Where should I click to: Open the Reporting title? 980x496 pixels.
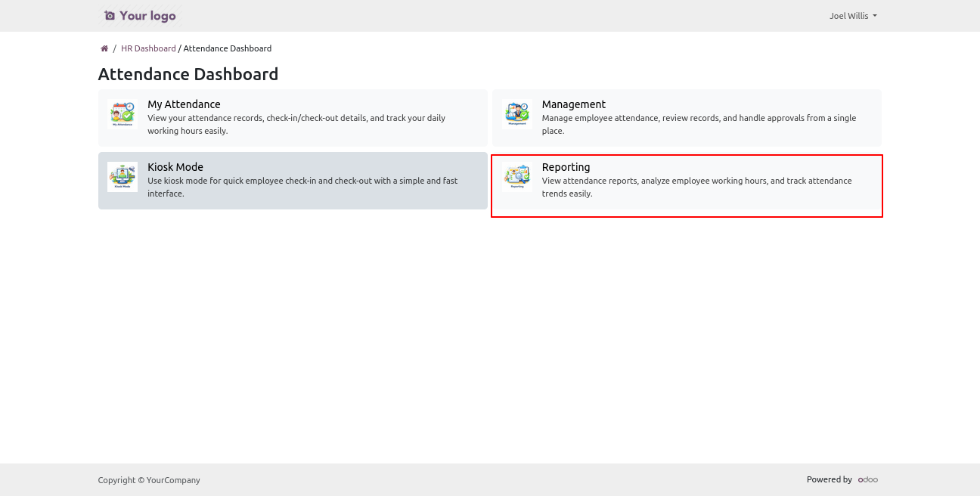point(566,167)
